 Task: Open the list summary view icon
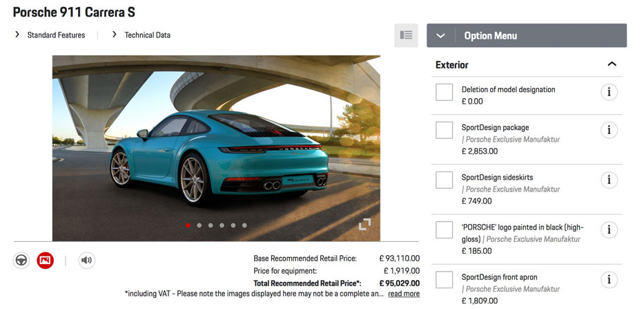[x=406, y=35]
